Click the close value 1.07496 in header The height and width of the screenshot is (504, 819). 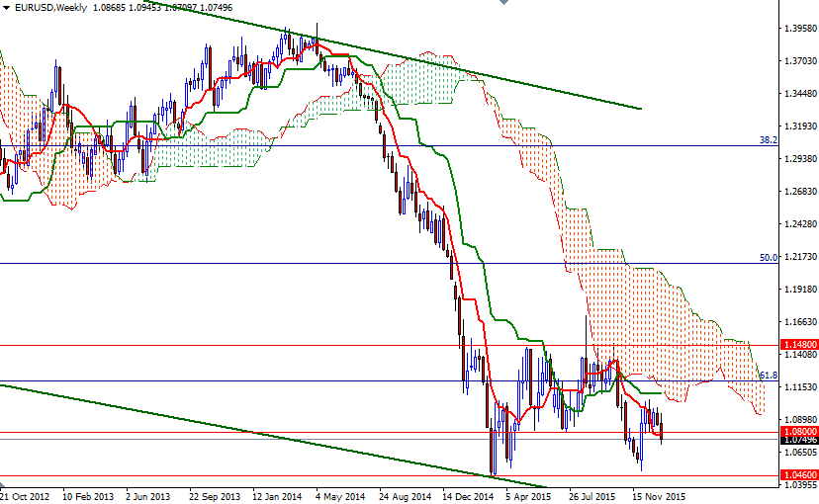pos(216,8)
